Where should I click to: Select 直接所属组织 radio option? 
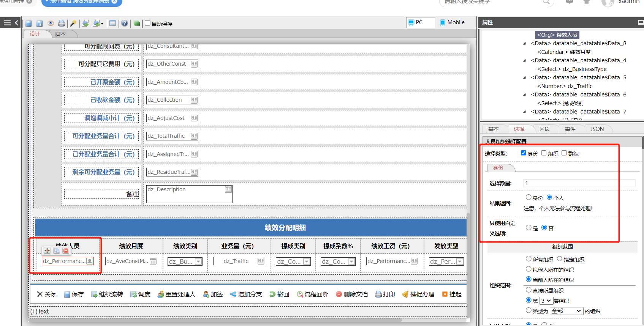[x=528, y=290]
